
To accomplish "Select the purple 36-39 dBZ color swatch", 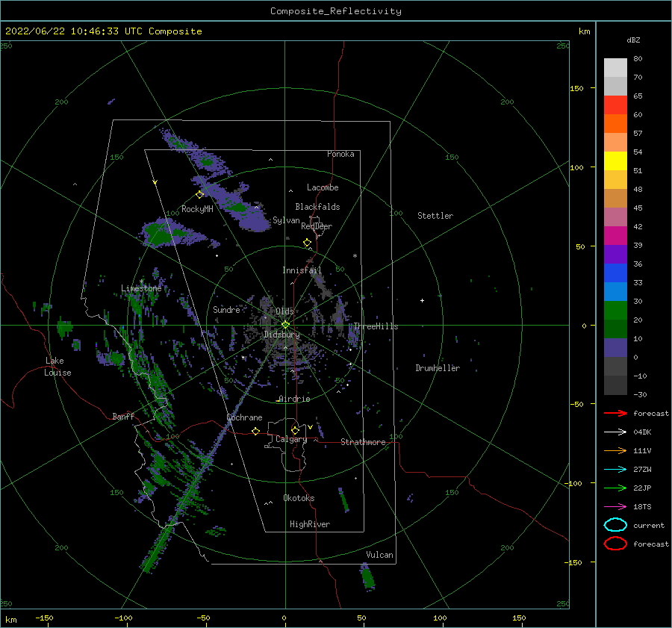I will click(615, 255).
